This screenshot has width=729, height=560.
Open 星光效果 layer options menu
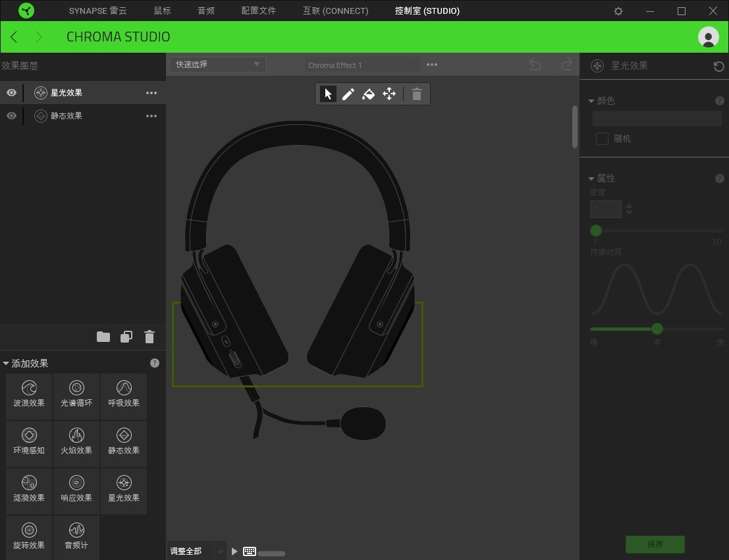click(x=151, y=93)
